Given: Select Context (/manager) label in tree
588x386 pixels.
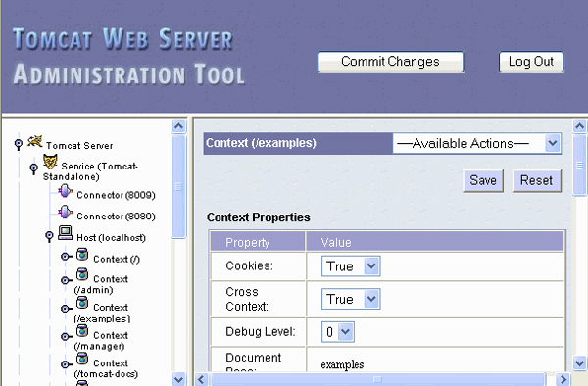Looking at the screenshot, I should tap(101, 341).
